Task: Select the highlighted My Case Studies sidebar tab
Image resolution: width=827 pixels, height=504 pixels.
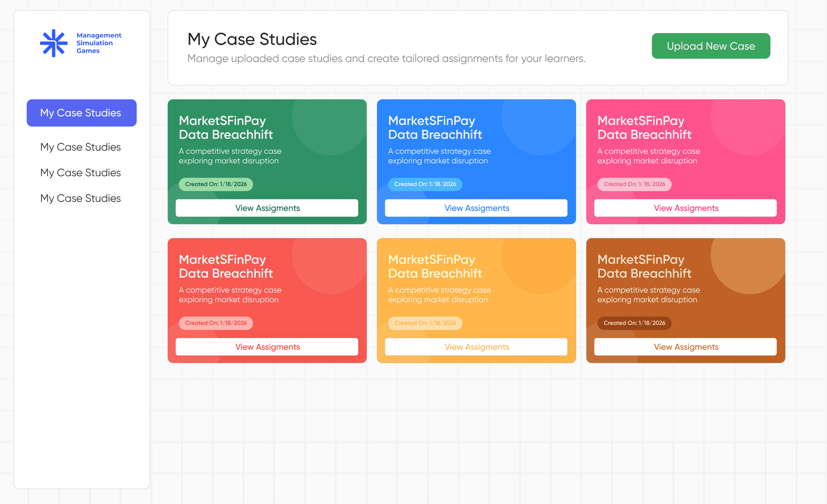Action: [81, 113]
